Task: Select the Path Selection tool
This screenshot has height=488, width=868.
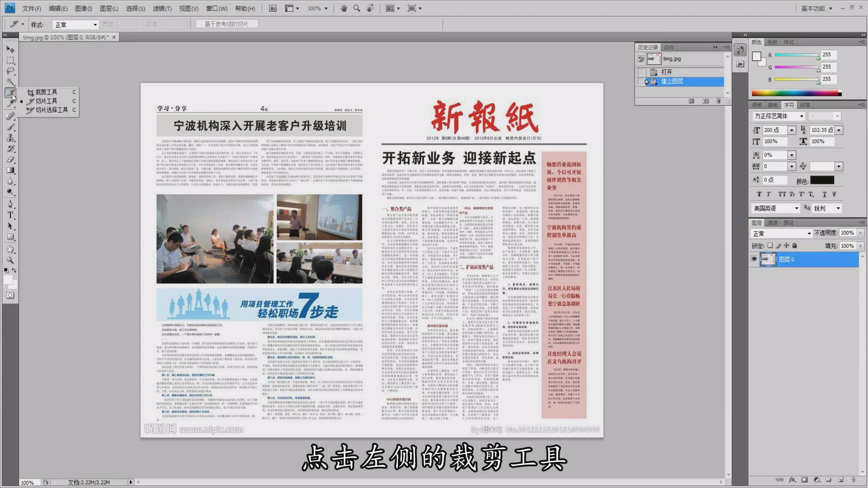Action: pyautogui.click(x=10, y=226)
